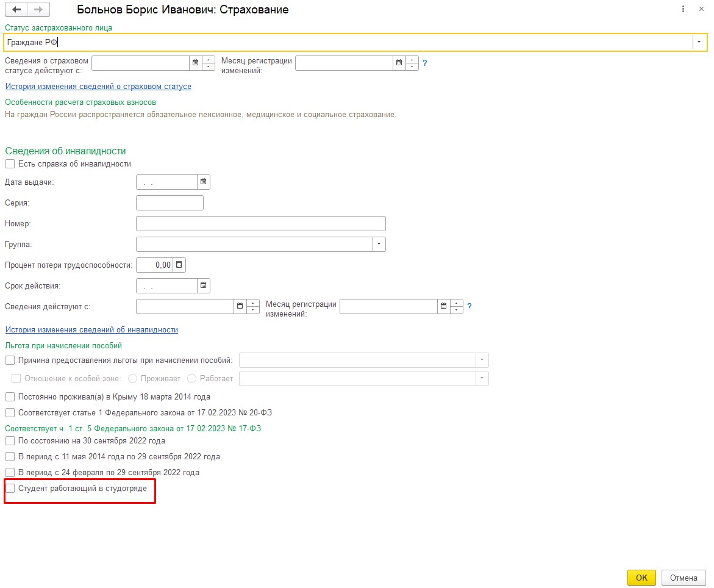Open calculator for Процент потери трудоспособности
714x588 pixels.
(x=179, y=265)
